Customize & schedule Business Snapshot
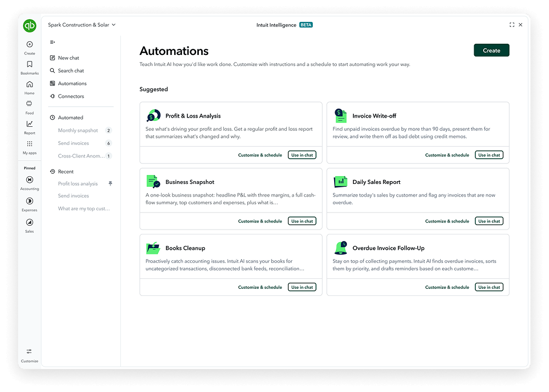Image resolution: width=549 pixels, height=392 pixels. click(x=260, y=221)
